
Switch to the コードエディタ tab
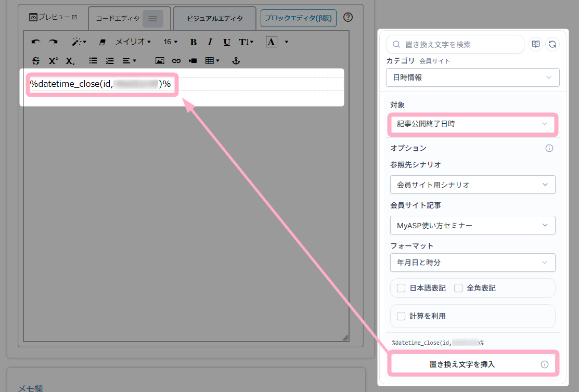(x=118, y=18)
